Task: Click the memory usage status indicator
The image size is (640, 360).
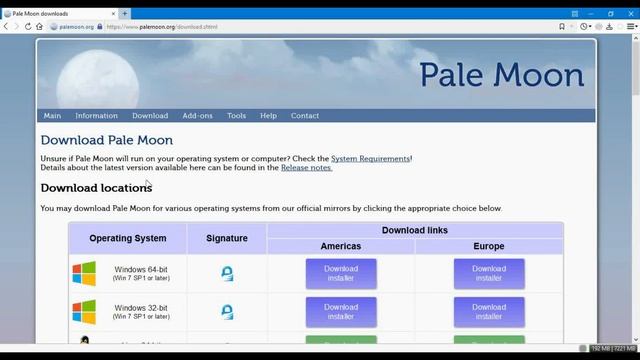Action: pyautogui.click(x=613, y=348)
